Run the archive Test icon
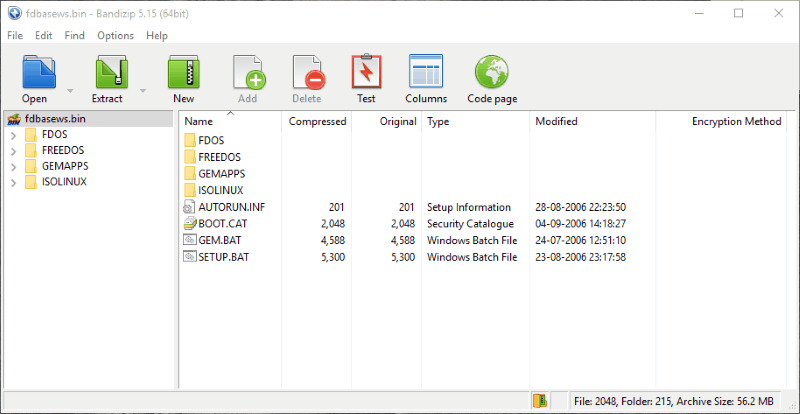Screen dimensions: 800x414 [x=366, y=72]
